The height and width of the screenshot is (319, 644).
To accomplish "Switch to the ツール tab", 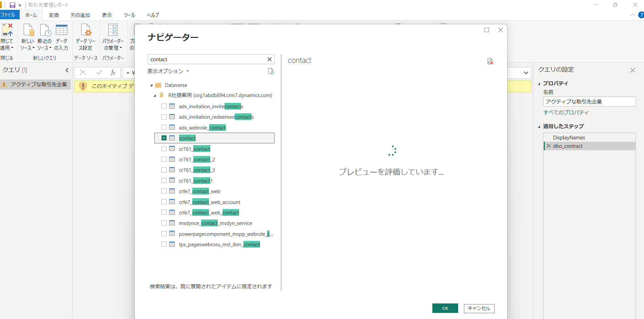I will click(129, 15).
